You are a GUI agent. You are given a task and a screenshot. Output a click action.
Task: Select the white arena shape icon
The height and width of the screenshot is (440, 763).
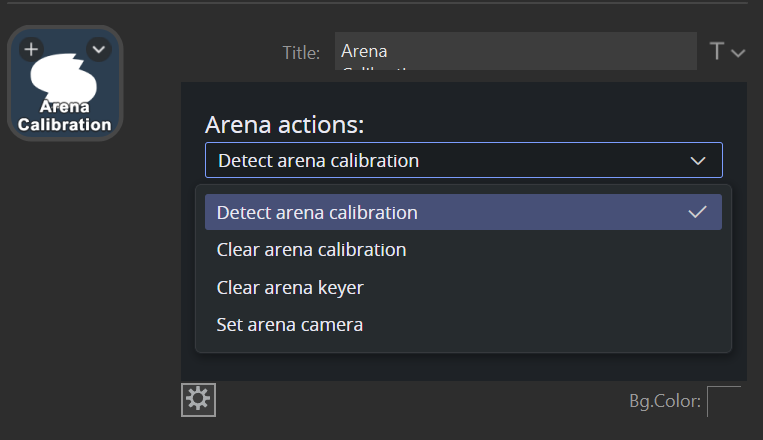tap(64, 75)
